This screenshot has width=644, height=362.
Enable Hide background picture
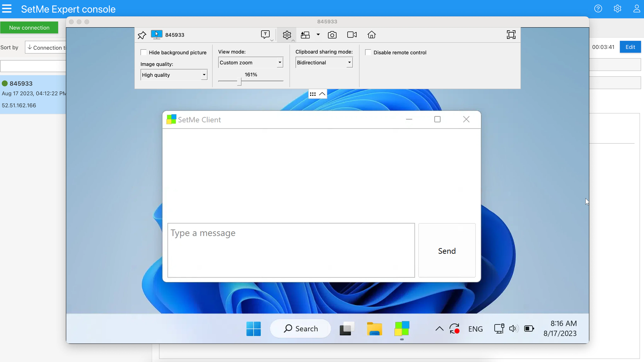[x=143, y=52]
